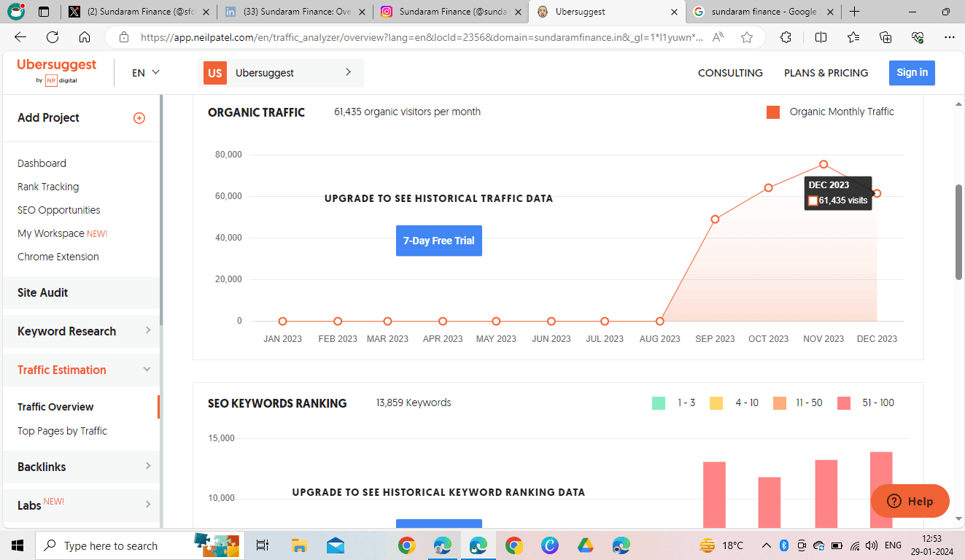
Task: Toggle Organic Monthly Traffic legend series
Action: click(830, 112)
